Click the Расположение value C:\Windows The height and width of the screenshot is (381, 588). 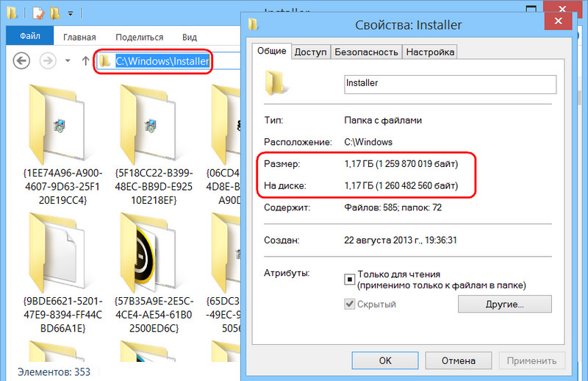[x=368, y=142]
